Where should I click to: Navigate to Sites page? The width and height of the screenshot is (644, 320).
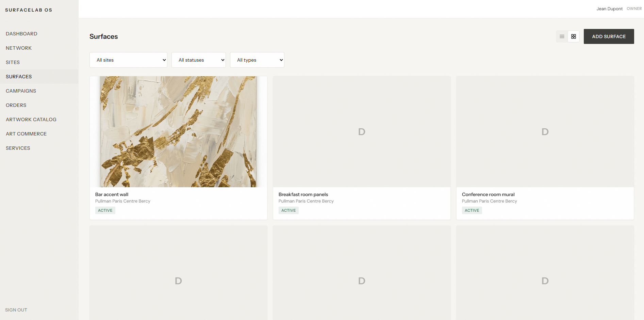13,62
